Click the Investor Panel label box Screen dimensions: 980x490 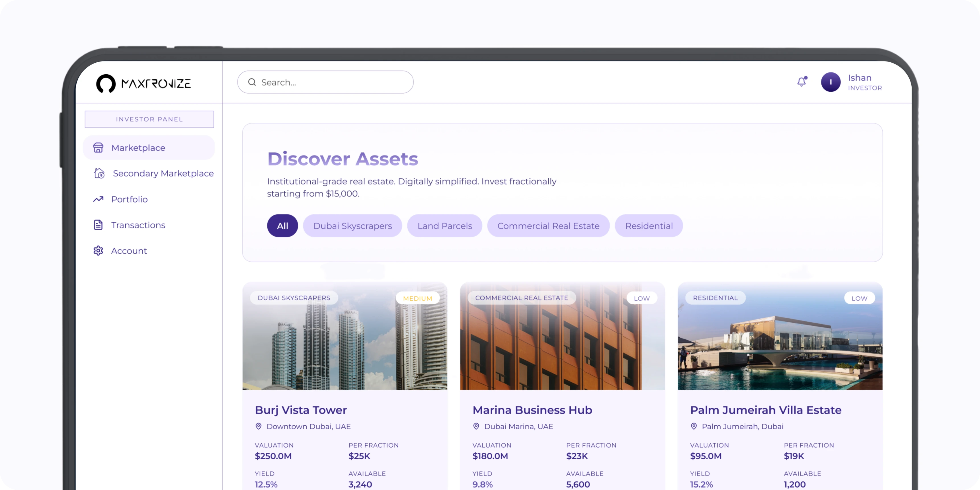[149, 119]
